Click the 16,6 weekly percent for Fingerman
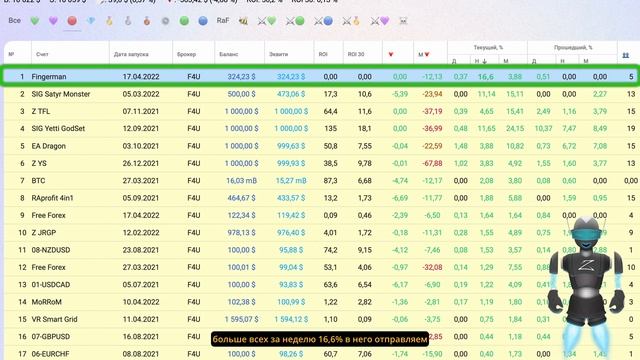This screenshot has width=640, height=360. [486, 76]
